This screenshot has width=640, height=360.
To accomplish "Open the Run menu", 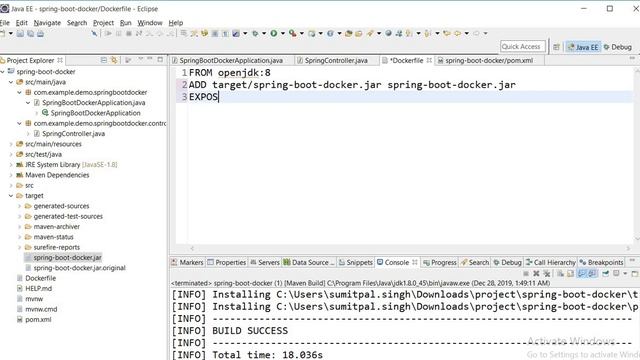I will [x=125, y=23].
